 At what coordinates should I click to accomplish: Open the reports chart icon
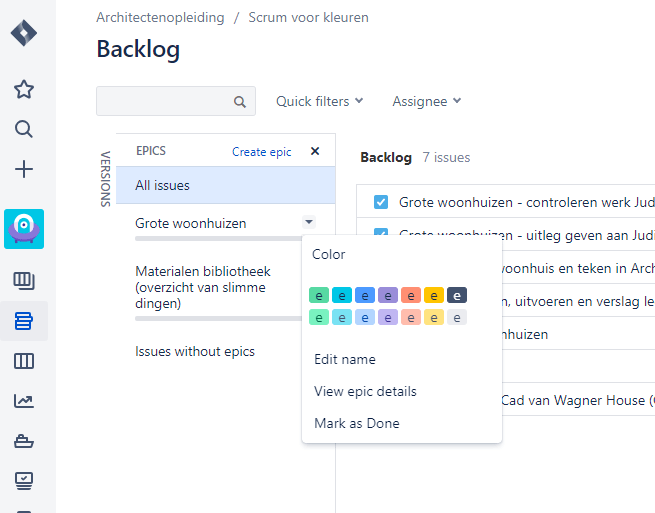(x=24, y=401)
